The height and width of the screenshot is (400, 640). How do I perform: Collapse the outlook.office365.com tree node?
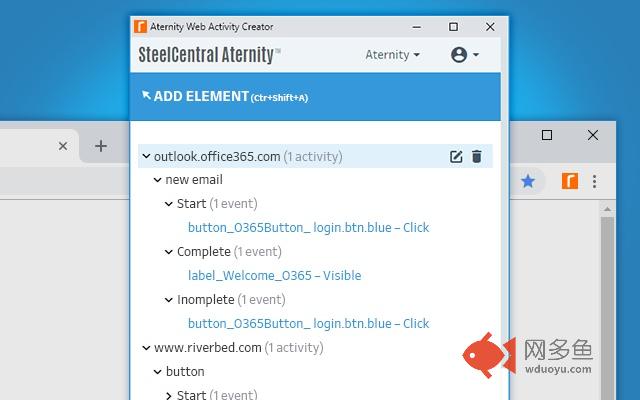pyautogui.click(x=146, y=156)
